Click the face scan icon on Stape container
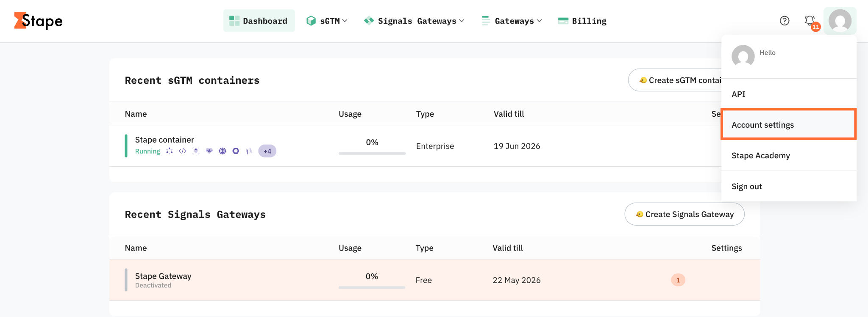 [x=196, y=151]
